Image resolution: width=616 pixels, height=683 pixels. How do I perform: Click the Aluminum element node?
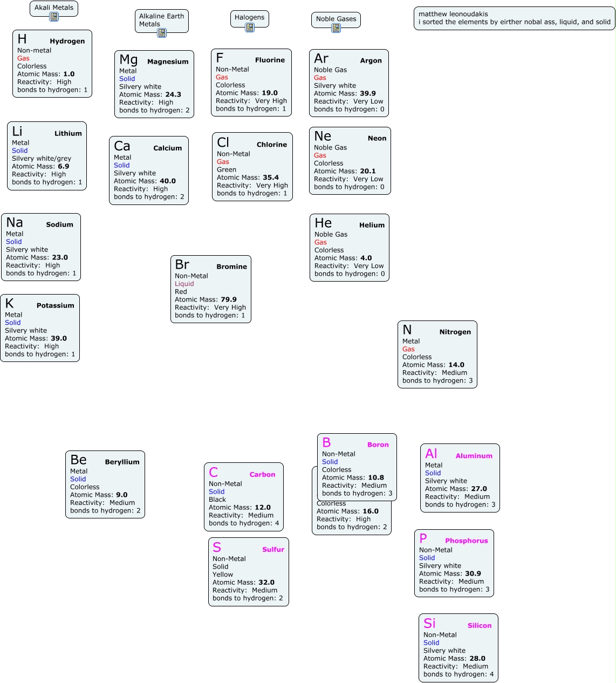[x=460, y=478]
